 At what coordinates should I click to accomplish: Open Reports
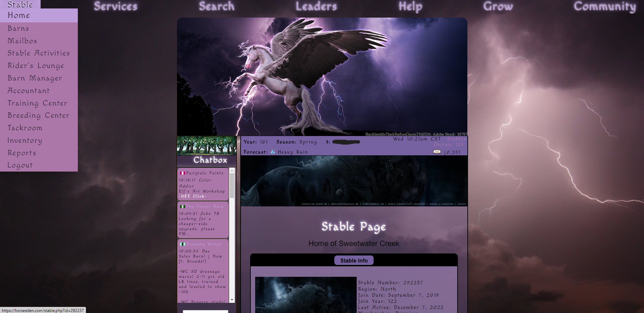pos(39,153)
